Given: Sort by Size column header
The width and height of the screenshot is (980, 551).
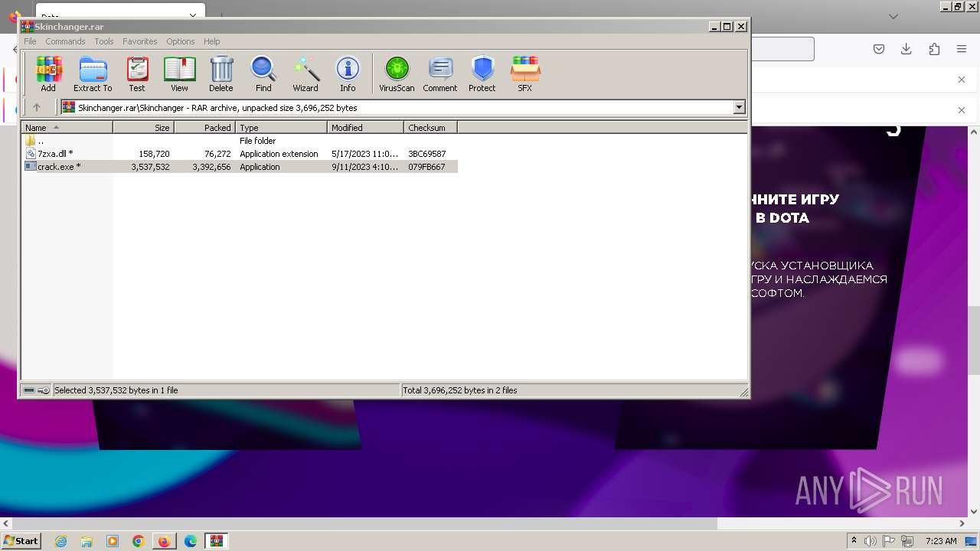Looking at the screenshot, I should click(x=144, y=128).
